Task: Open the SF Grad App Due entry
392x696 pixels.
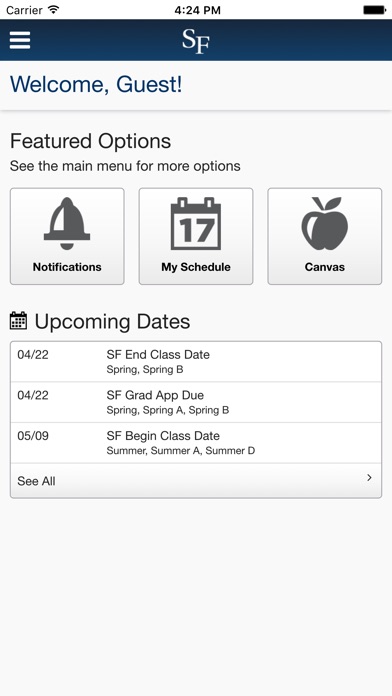Action: coord(196,402)
